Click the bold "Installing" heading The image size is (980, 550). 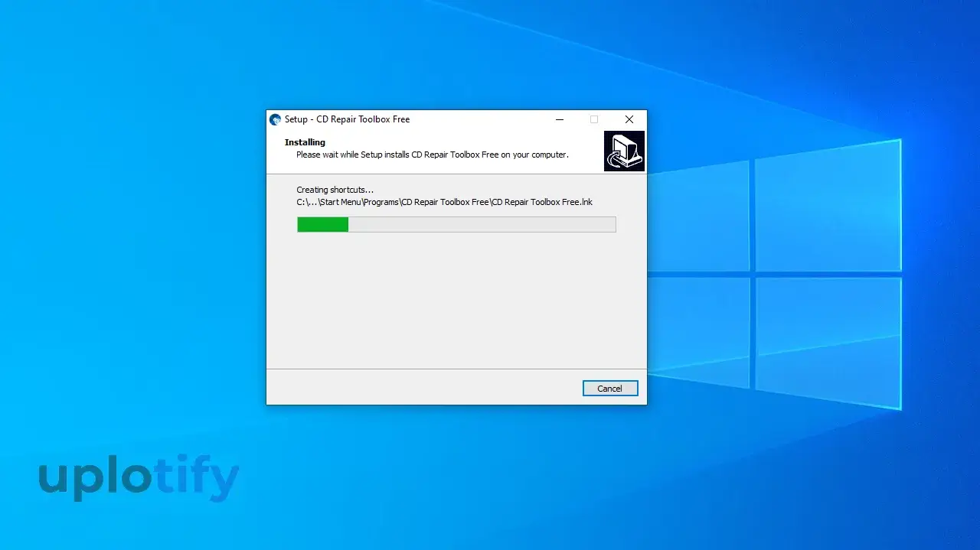305,142
